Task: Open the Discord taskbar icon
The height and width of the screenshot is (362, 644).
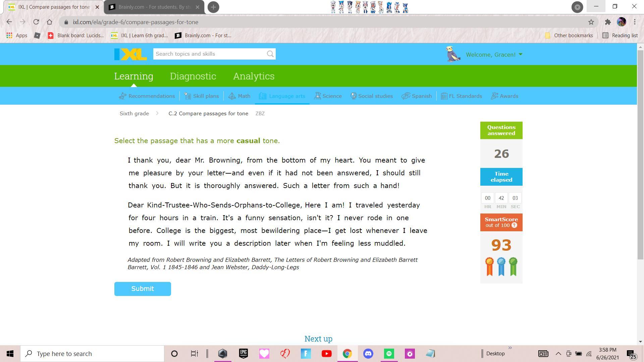Action: point(368,354)
